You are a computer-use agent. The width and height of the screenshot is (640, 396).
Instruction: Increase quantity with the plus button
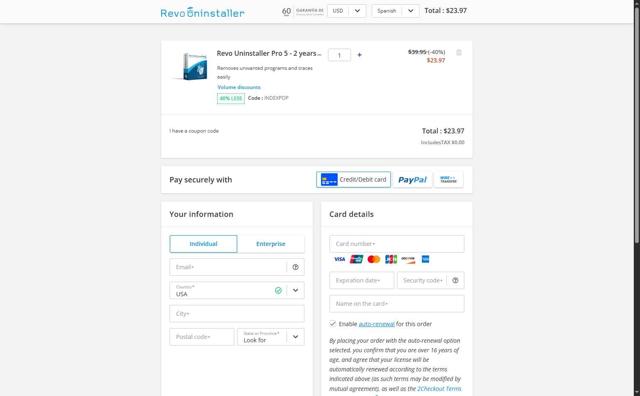point(360,55)
